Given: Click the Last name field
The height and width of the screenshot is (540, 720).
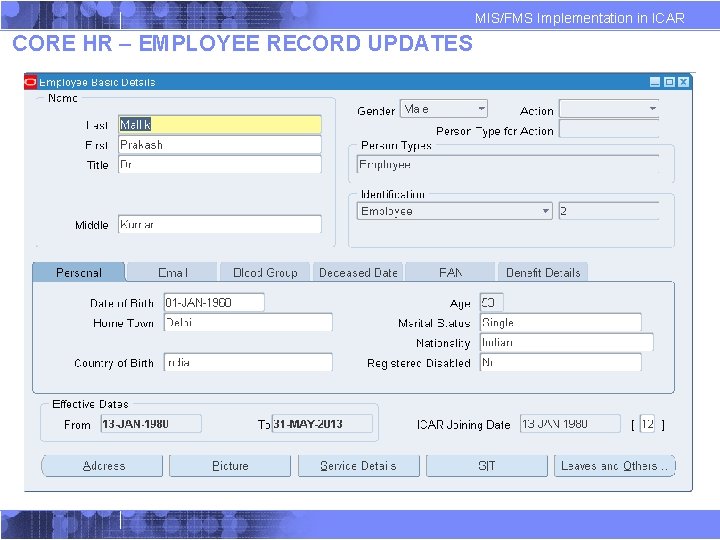Looking at the screenshot, I should pyautogui.click(x=220, y=124).
